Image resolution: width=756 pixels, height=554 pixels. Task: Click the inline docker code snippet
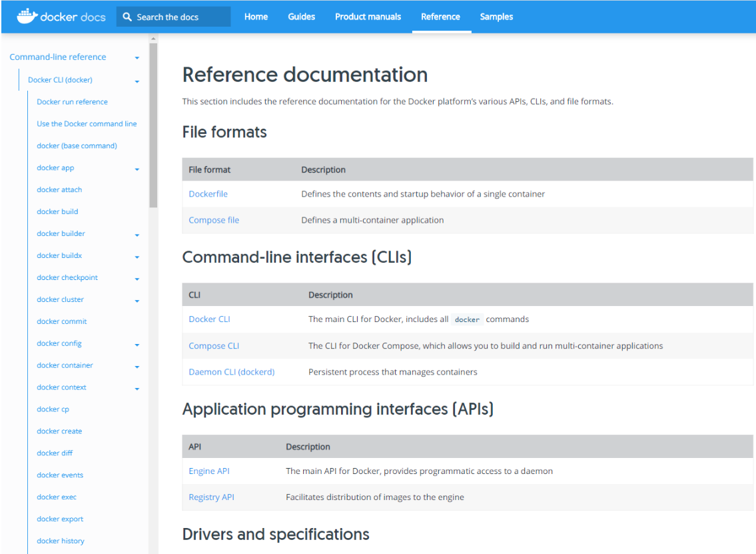(467, 319)
